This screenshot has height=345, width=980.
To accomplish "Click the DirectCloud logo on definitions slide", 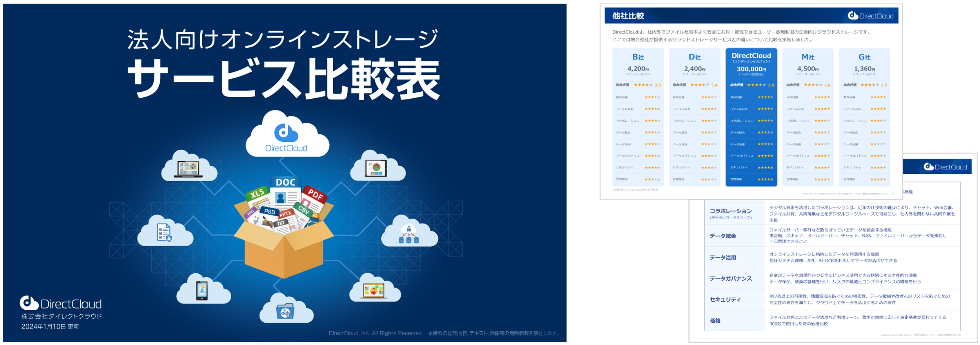I will (945, 167).
